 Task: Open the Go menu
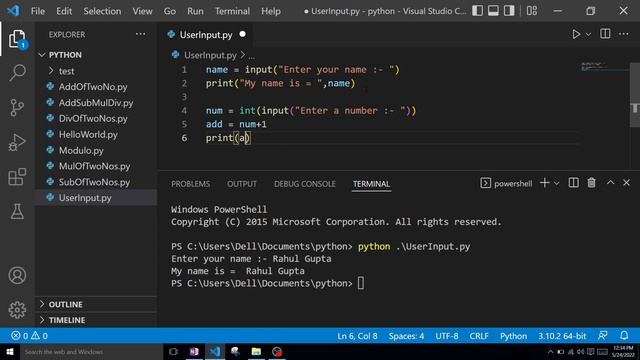pyautogui.click(x=170, y=11)
